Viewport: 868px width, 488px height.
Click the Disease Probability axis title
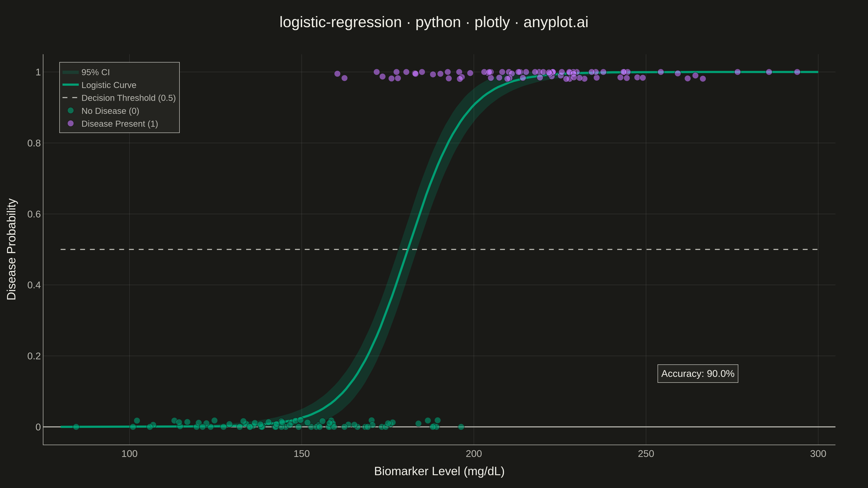pyautogui.click(x=11, y=249)
